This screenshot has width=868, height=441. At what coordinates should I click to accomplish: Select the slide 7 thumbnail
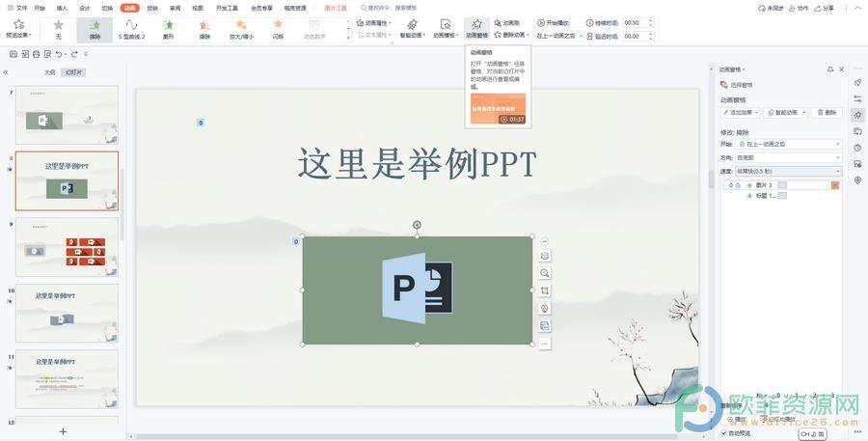pos(67,115)
